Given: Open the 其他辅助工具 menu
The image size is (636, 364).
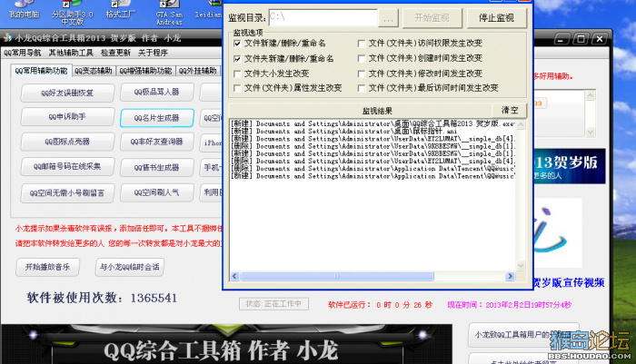Looking at the screenshot, I should pos(71,53).
